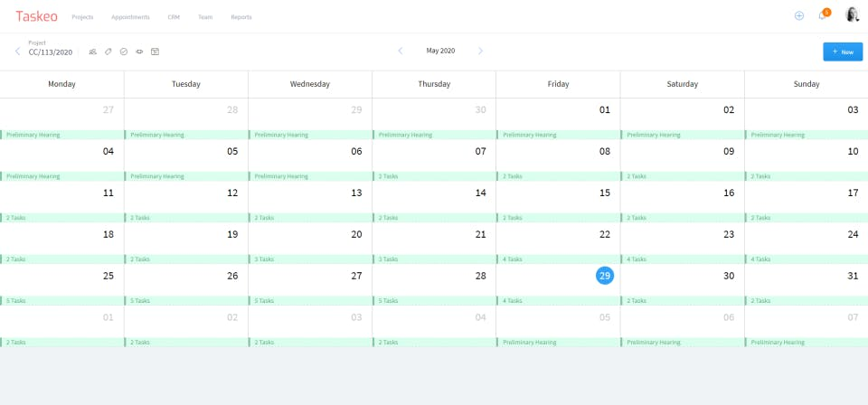
Task: Toggle the eye visibility icon
Action: 139,52
